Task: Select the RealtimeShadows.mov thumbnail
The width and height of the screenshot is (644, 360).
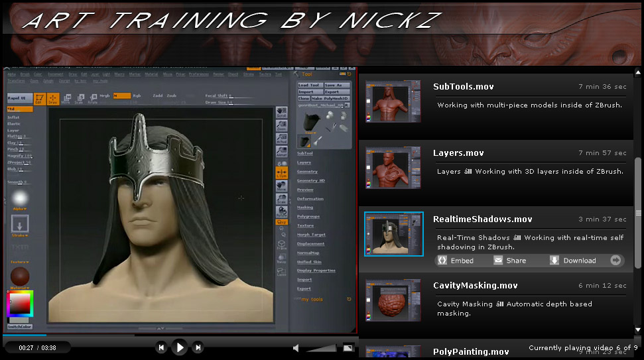Action: 393,234
